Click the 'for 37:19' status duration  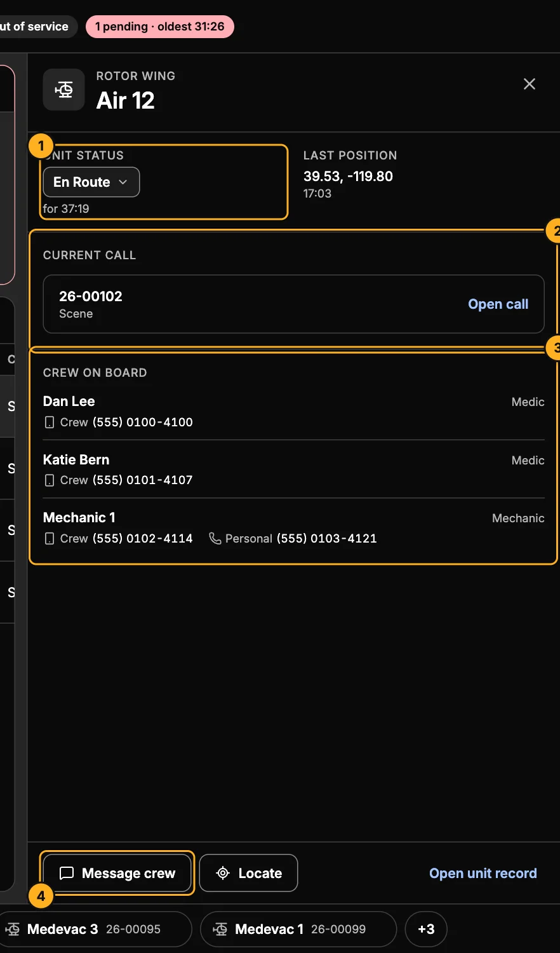[66, 209]
